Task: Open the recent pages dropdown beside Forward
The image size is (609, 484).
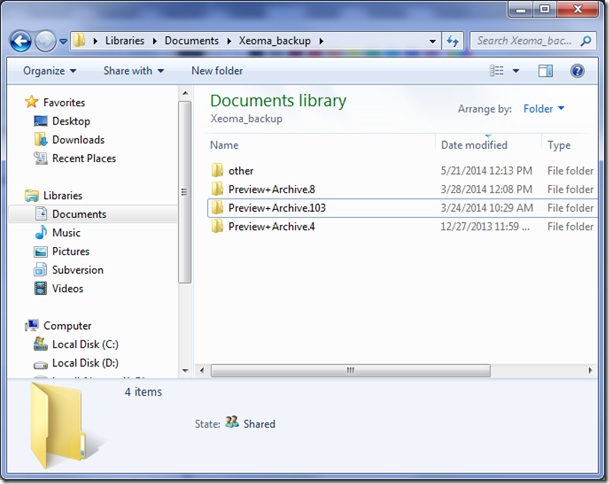Action: click(x=63, y=41)
